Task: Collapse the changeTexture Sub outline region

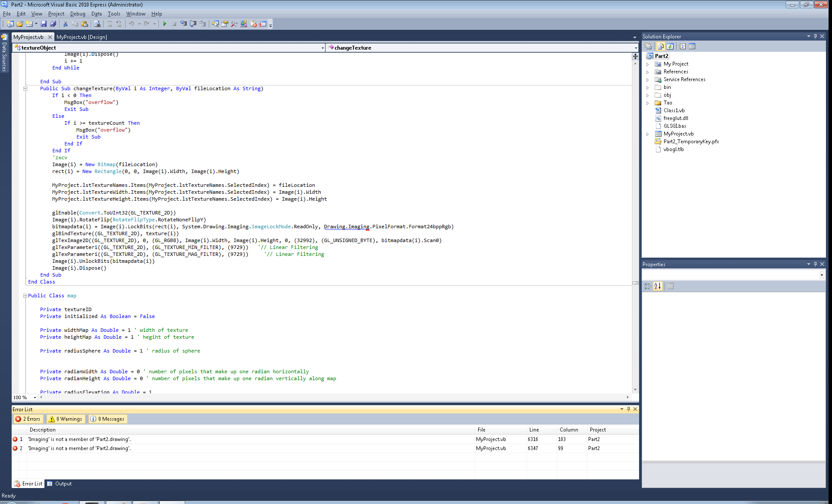Action: 25,88
